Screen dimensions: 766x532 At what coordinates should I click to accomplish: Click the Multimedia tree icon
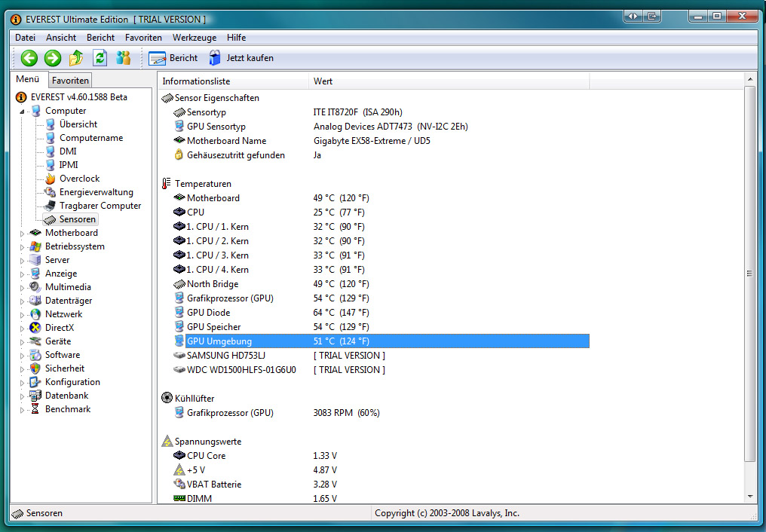pyautogui.click(x=35, y=287)
